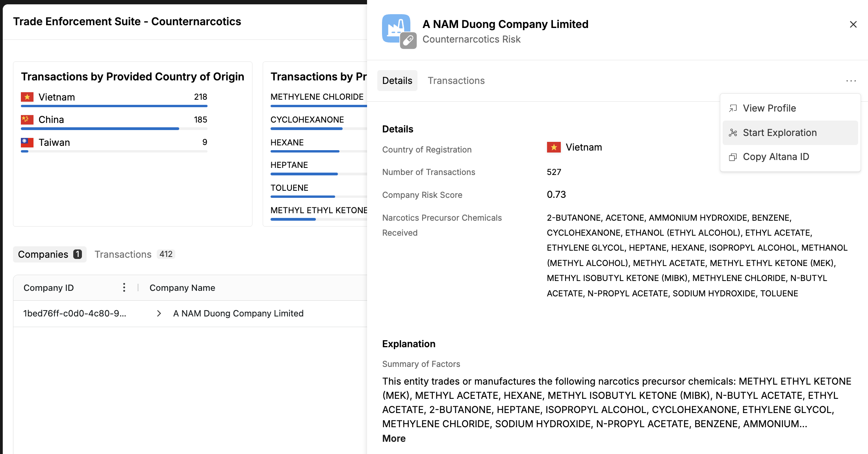
Task: Click the company factory icon in panel header
Action: point(396,28)
